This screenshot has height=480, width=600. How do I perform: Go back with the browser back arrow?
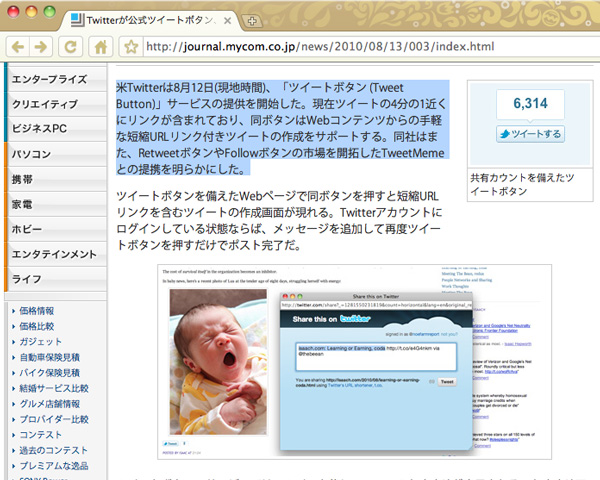18,47
